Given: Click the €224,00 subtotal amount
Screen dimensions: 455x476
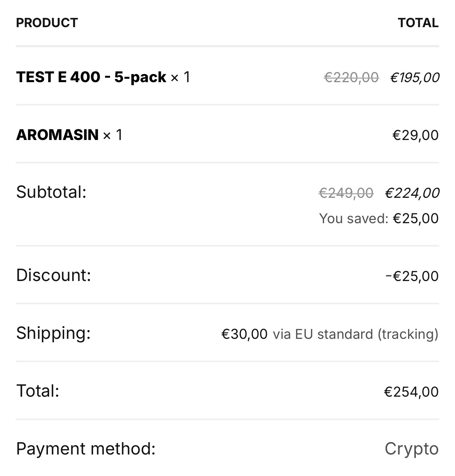Looking at the screenshot, I should (x=412, y=193).
